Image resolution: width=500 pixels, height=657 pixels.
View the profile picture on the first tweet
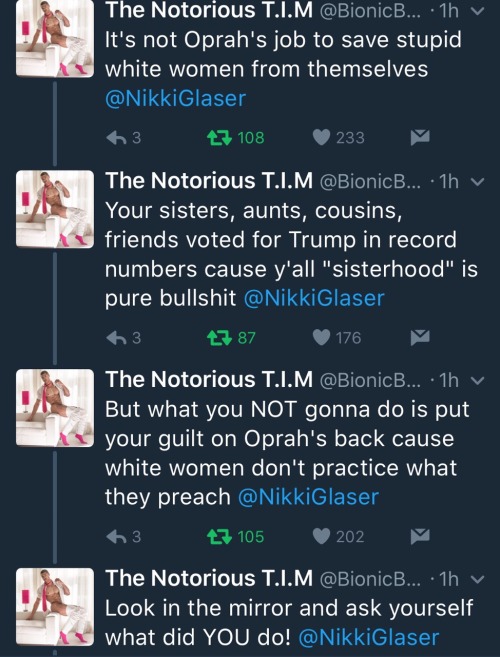(55, 38)
